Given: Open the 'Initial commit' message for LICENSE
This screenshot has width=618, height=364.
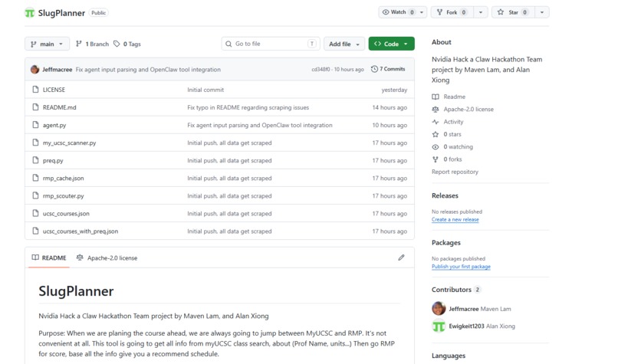Looking at the screenshot, I should 205,90.
